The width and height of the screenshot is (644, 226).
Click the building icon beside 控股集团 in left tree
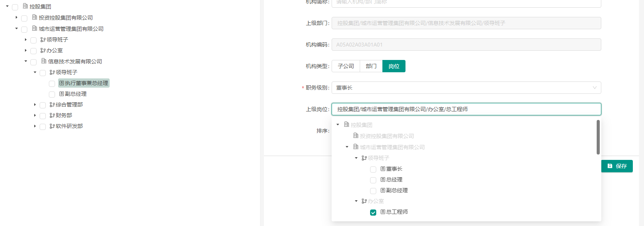pyautogui.click(x=25, y=6)
